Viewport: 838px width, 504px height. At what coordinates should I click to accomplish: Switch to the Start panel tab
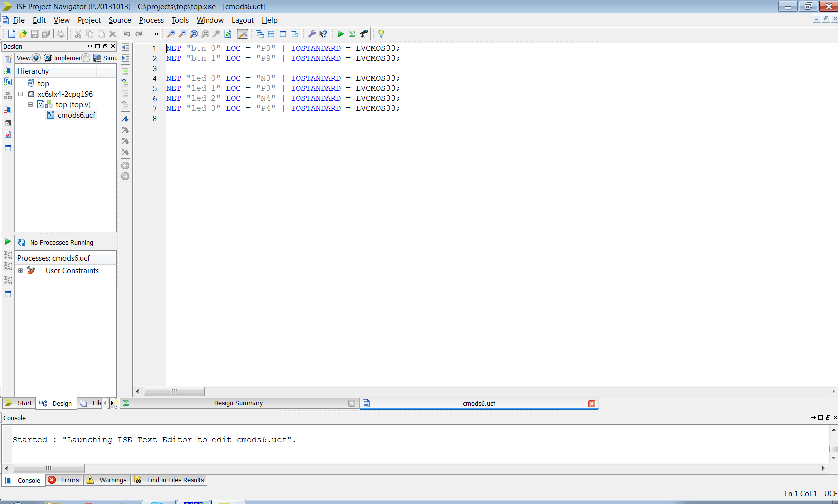point(19,403)
